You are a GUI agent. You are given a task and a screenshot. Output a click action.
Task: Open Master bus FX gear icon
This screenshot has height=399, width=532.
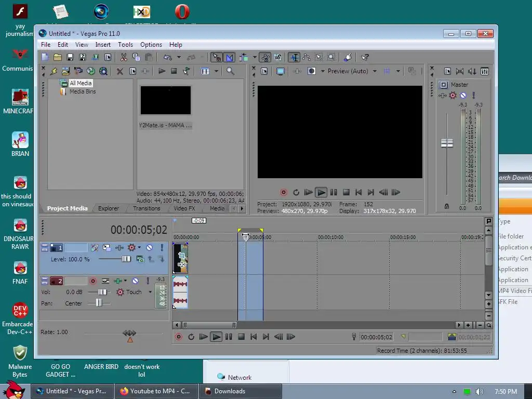[453, 96]
